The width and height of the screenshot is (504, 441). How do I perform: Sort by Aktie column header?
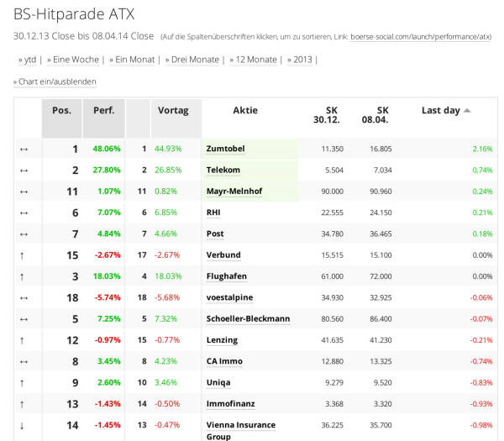tap(245, 110)
